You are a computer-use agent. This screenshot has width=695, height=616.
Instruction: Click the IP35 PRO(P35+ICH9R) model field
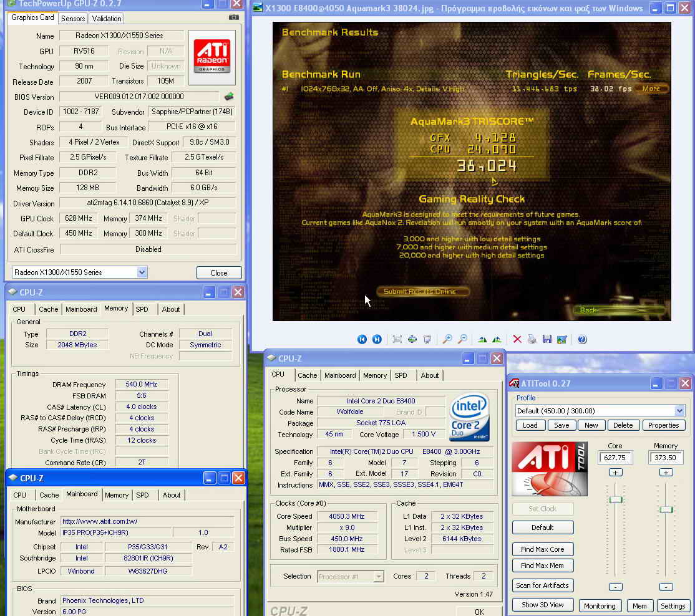[115, 532]
